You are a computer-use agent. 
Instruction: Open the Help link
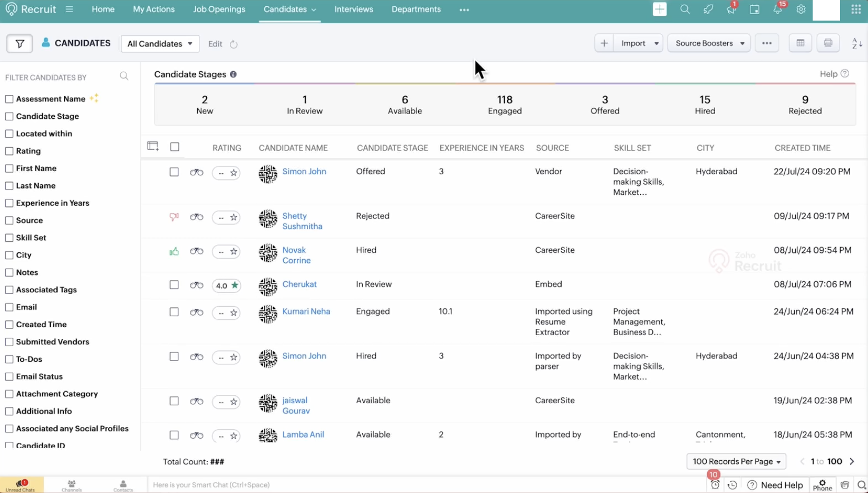tap(834, 74)
